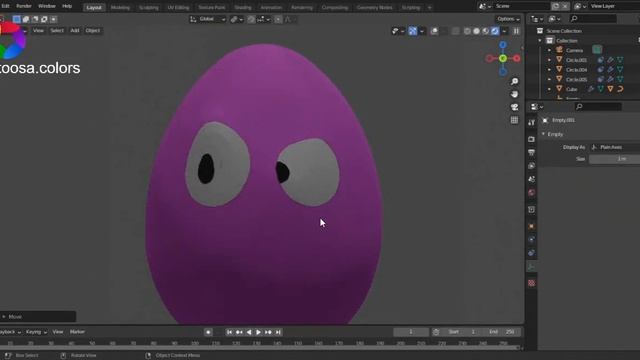Screen dimensions: 640x360
Task: Jump to timeline start button
Action: click(229, 332)
